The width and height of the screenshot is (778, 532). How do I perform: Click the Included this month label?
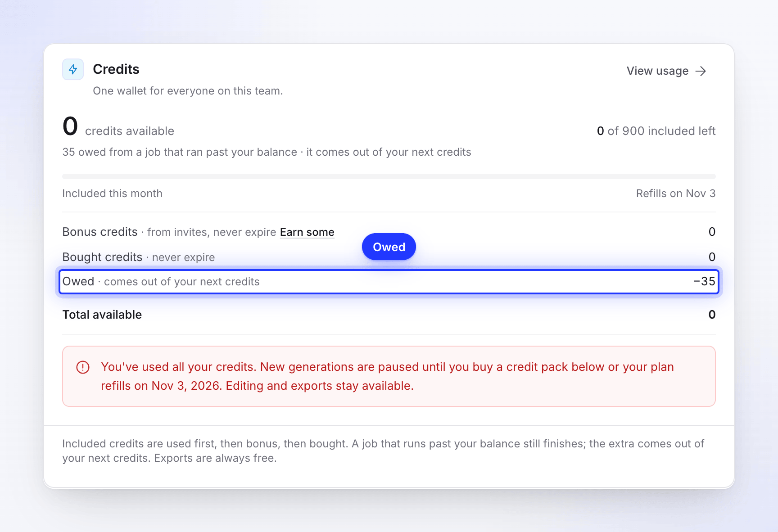pos(113,194)
